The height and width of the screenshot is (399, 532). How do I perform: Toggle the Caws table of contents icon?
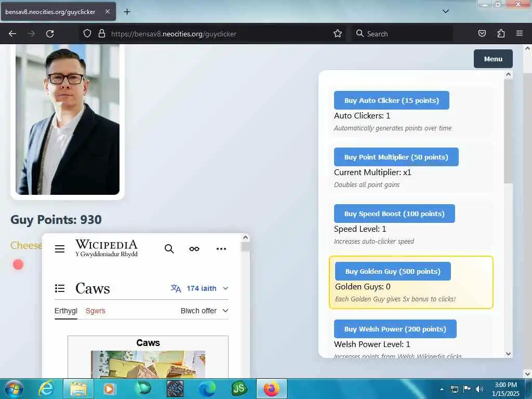(x=60, y=288)
